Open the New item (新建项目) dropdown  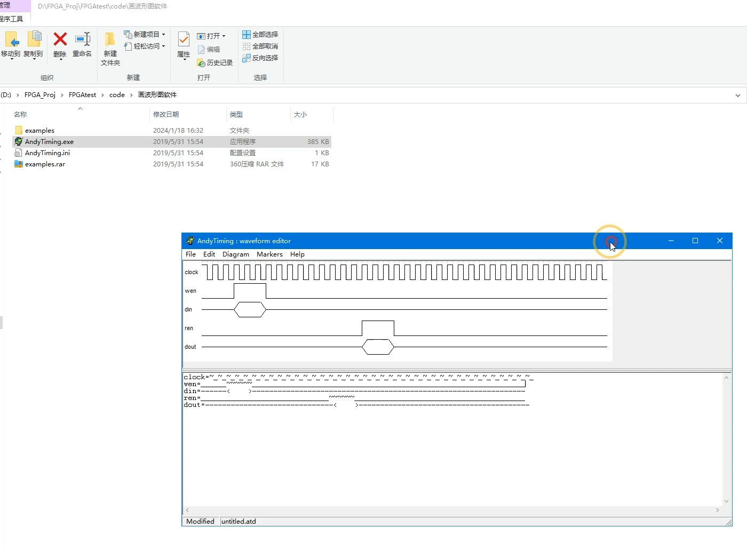(145, 34)
